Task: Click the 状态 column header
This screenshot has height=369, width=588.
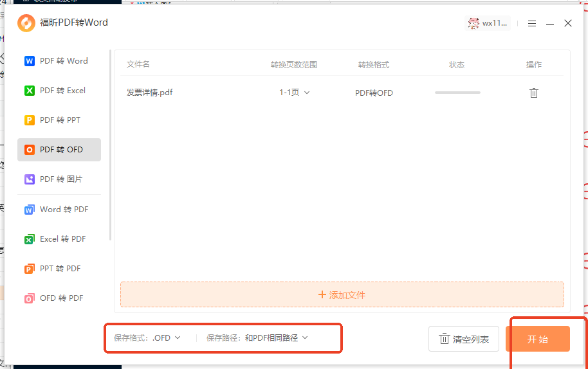Action: click(x=457, y=65)
